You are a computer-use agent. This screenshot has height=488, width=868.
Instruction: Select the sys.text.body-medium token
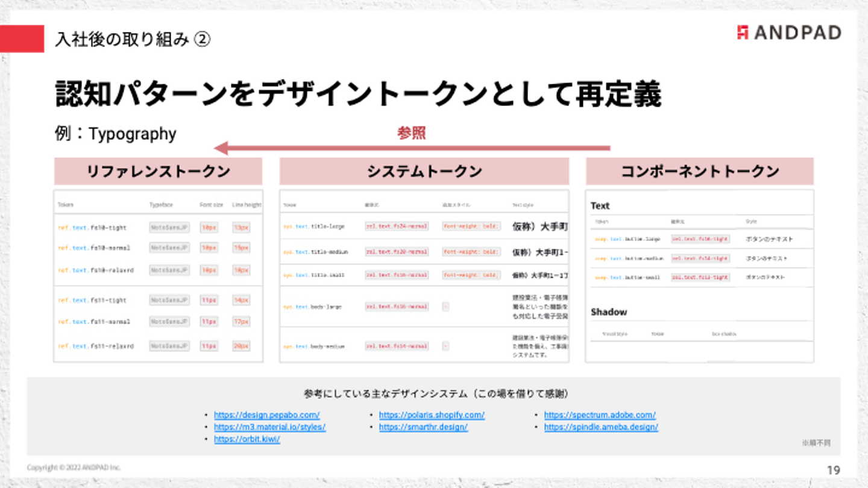click(x=314, y=346)
